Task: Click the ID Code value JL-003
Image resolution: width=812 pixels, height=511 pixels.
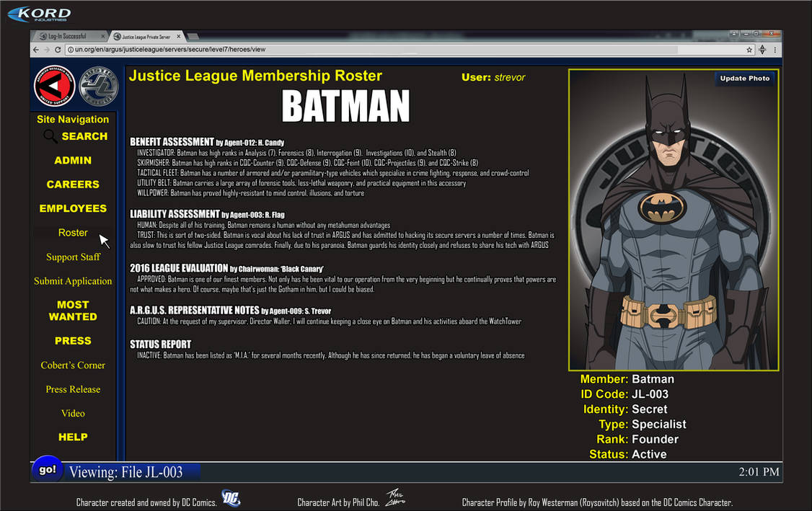Action: pyautogui.click(x=650, y=394)
